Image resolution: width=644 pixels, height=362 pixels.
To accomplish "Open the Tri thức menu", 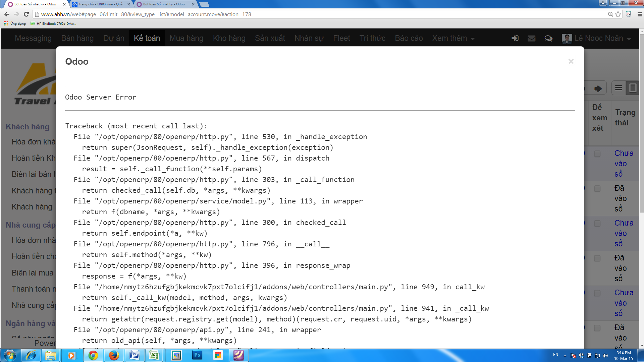I will pyautogui.click(x=372, y=38).
